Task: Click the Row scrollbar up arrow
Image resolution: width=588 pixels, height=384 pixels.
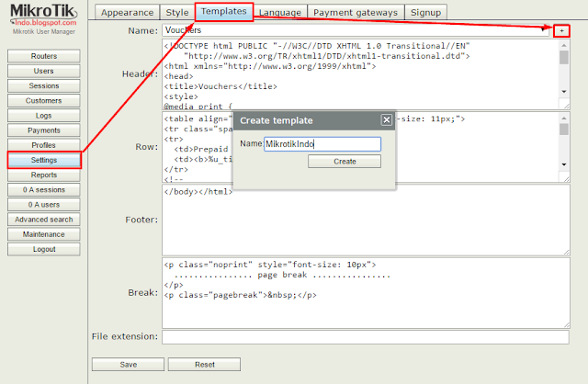Action: [563, 119]
